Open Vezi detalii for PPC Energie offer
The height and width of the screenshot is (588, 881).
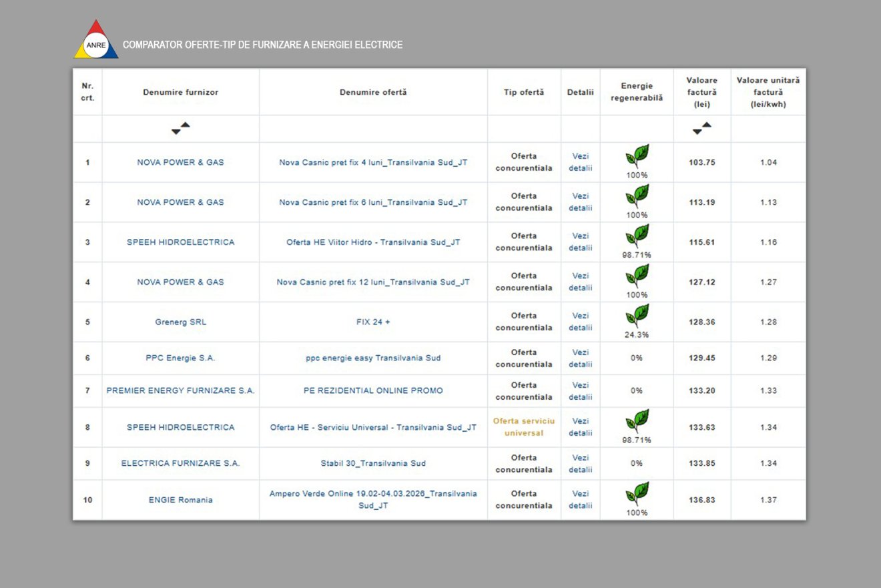(x=580, y=358)
